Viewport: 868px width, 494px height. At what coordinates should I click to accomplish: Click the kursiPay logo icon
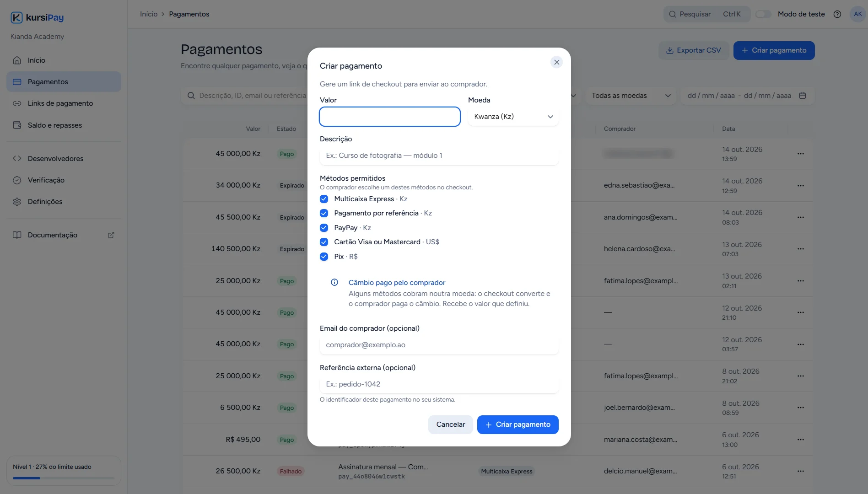(16, 17)
